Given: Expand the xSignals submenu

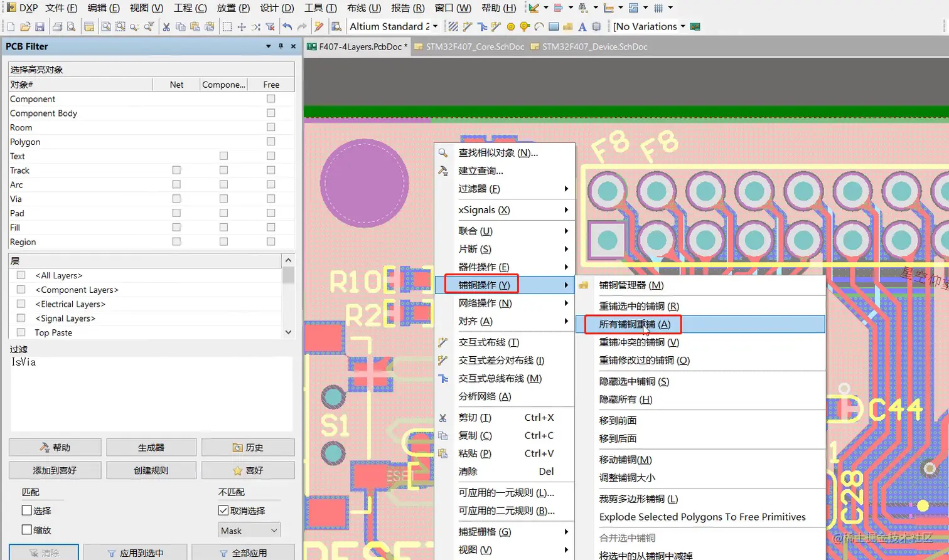Looking at the screenshot, I should tap(505, 210).
